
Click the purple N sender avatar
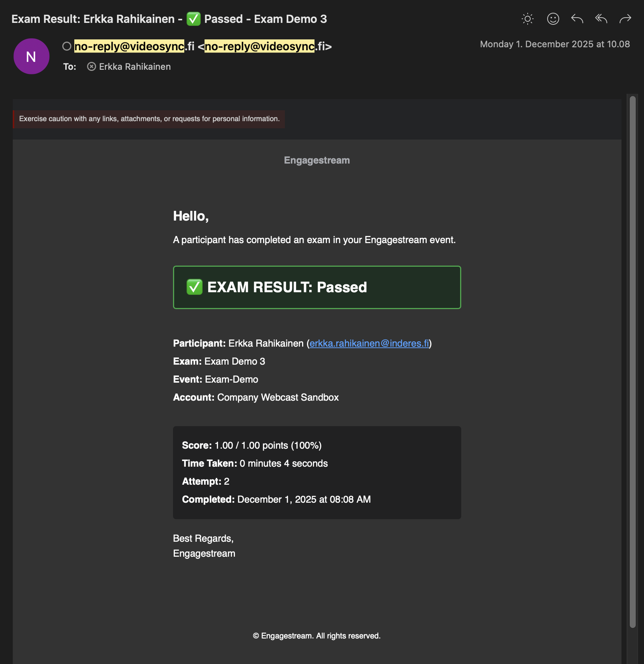pos(32,56)
